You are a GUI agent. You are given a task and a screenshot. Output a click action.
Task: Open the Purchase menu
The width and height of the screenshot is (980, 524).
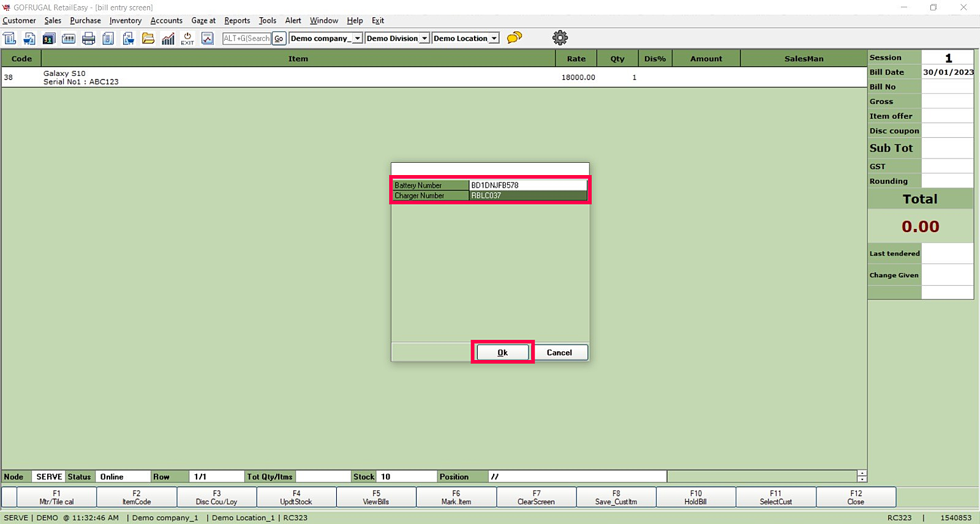85,21
